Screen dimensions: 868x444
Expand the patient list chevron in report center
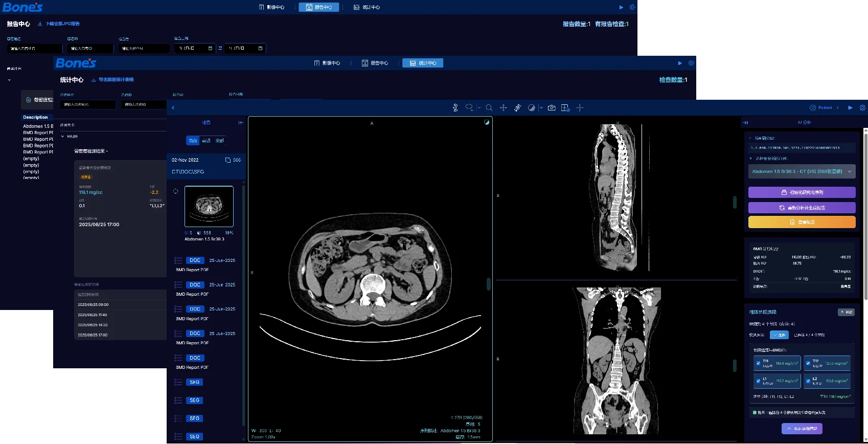9,80
